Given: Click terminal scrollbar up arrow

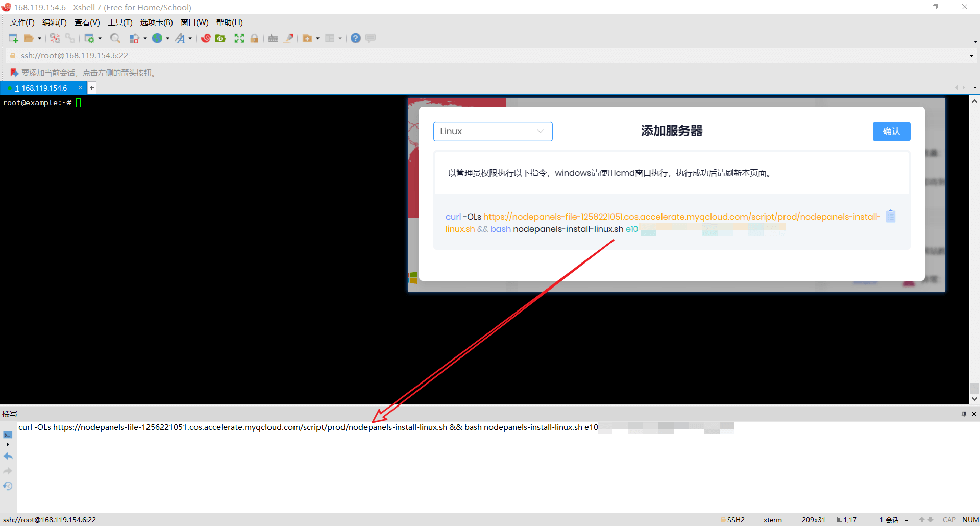Looking at the screenshot, I should pos(974,101).
